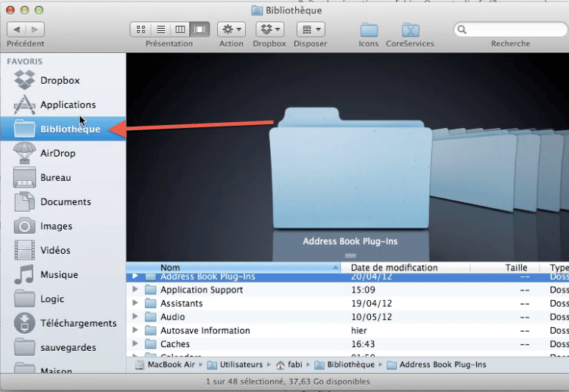Screen dimensions: 569x392
Task: Open Musique in the sidebar
Action: (x=63, y=274)
